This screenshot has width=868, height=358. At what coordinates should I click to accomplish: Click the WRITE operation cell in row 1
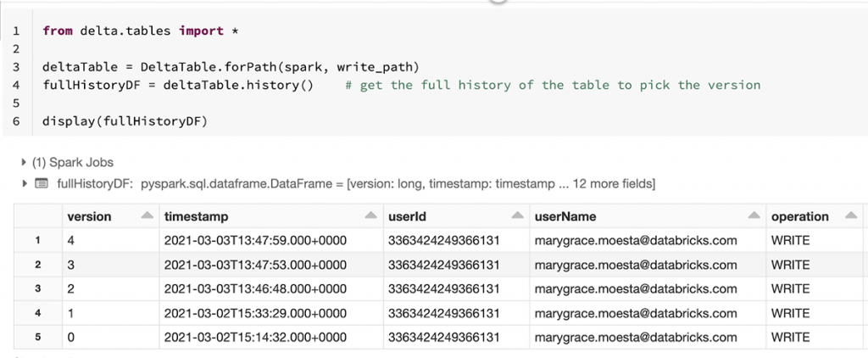pos(790,240)
